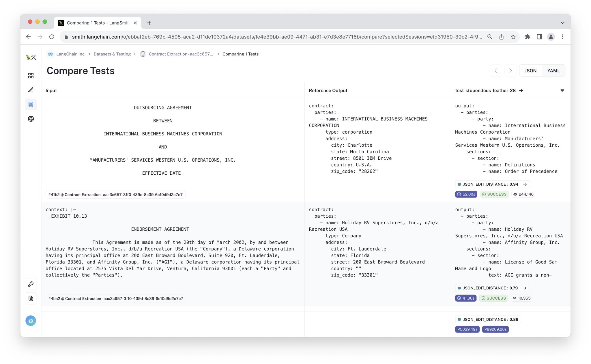Image resolution: width=591 pixels, height=364 pixels.
Task: Open JSON_EDIT_DISTANCE 0.94 feedback
Action: click(493, 184)
